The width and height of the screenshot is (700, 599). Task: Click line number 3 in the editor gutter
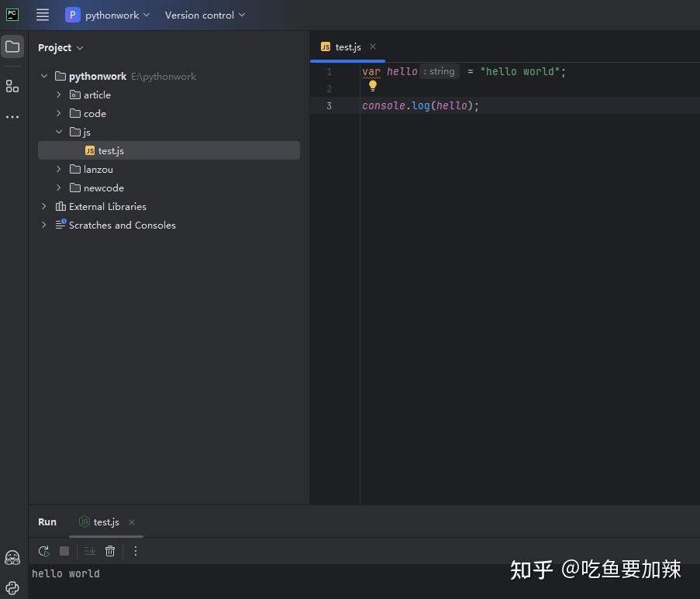[329, 105]
